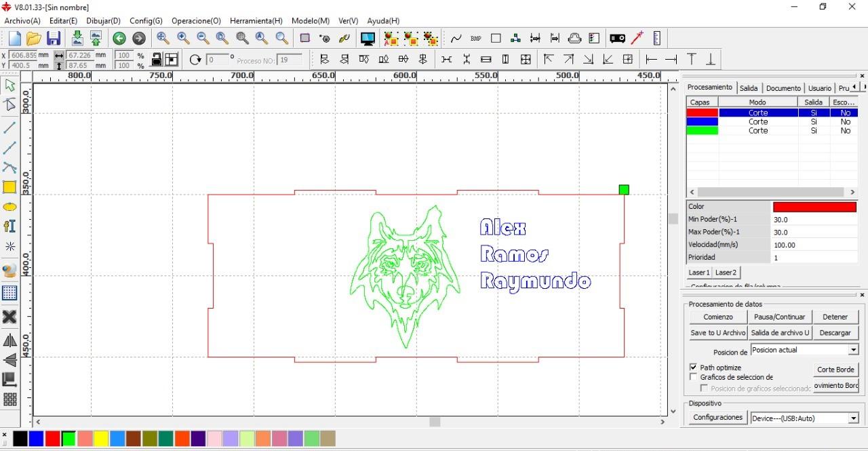Redo with the gray right arrow

point(138,39)
